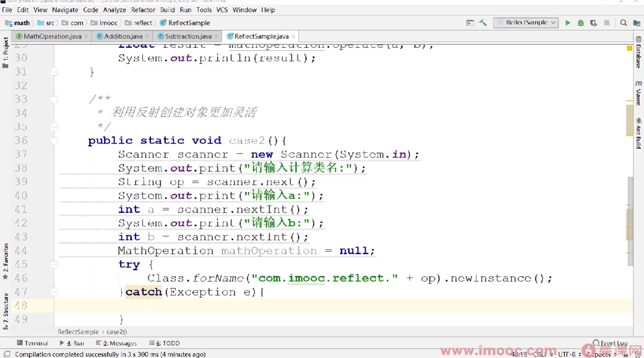Image resolution: width=644 pixels, height=358 pixels.
Task: Click the 'null' keyword on line 44
Action: tap(354, 251)
